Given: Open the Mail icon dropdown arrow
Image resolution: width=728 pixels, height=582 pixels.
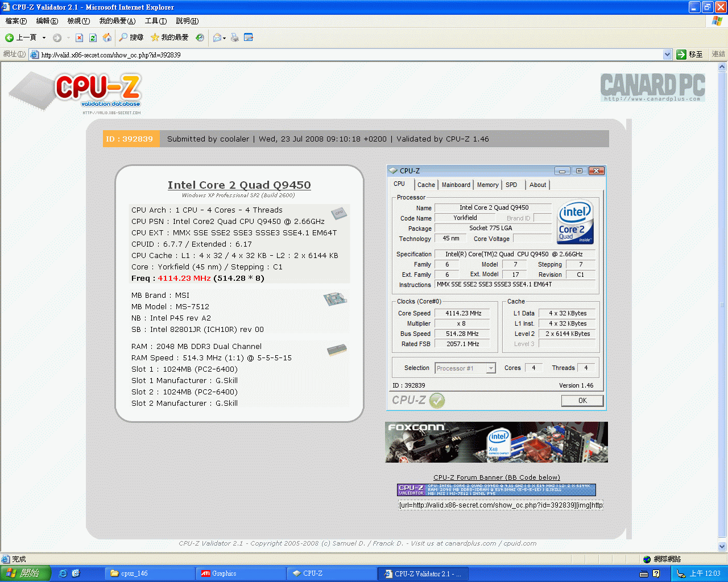Looking at the screenshot, I should pos(225,38).
